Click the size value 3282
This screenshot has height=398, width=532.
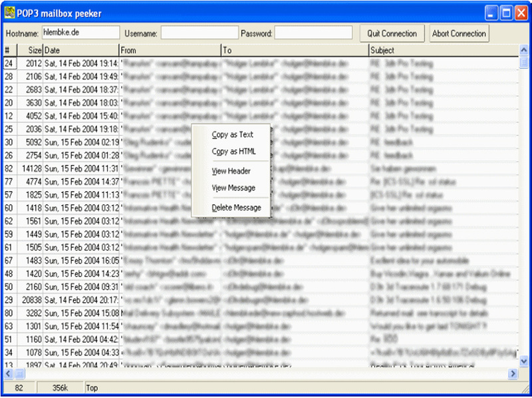[34, 313]
